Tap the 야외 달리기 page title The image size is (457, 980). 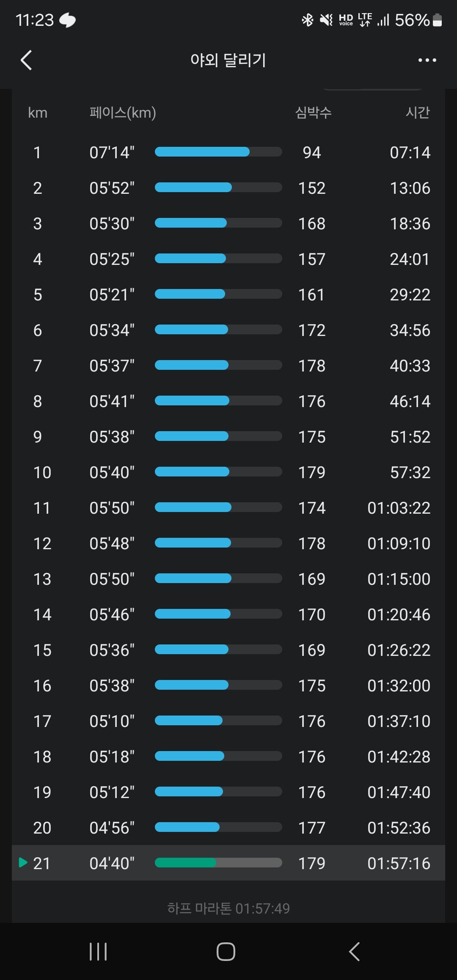coord(228,60)
